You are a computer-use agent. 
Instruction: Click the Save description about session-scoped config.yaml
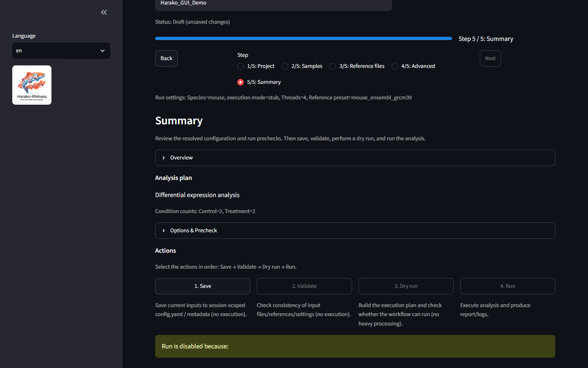pyautogui.click(x=201, y=310)
